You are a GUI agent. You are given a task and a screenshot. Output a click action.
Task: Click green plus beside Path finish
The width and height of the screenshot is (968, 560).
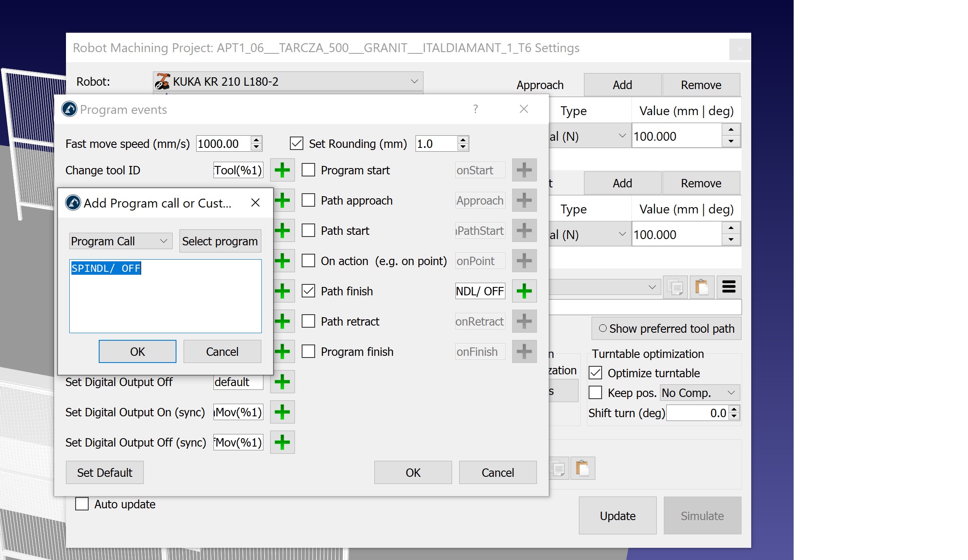coord(524,291)
